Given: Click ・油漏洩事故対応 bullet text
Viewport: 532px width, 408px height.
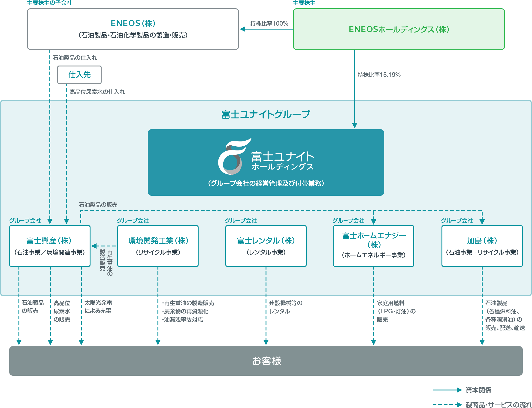Looking at the screenshot, I should point(182,319).
